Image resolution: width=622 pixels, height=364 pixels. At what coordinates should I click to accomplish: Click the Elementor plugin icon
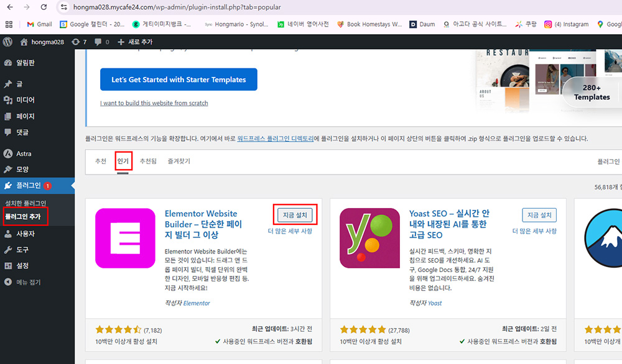tap(125, 238)
